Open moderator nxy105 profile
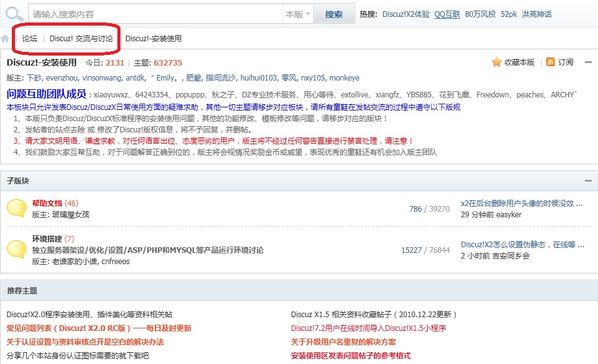598x364 pixels. 313,78
